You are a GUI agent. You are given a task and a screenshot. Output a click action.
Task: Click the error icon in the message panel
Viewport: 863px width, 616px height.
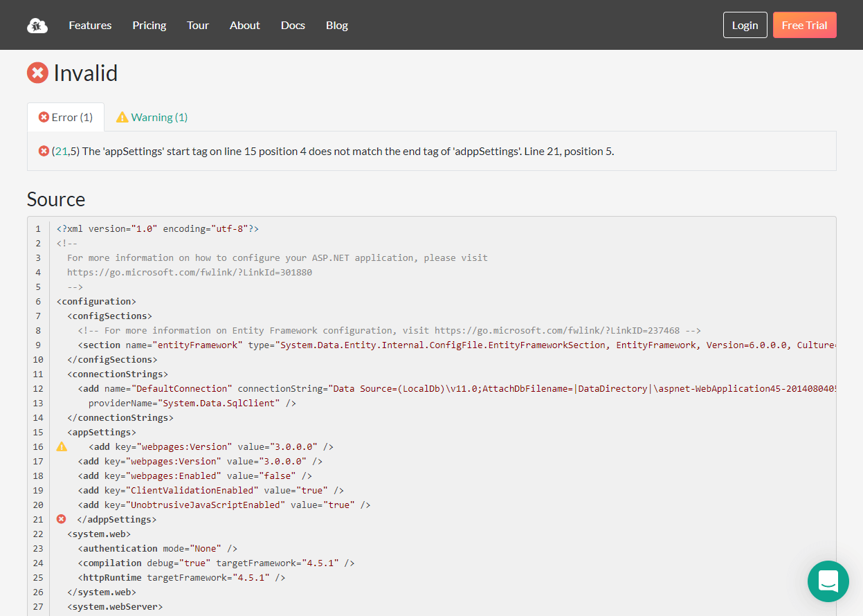click(43, 151)
